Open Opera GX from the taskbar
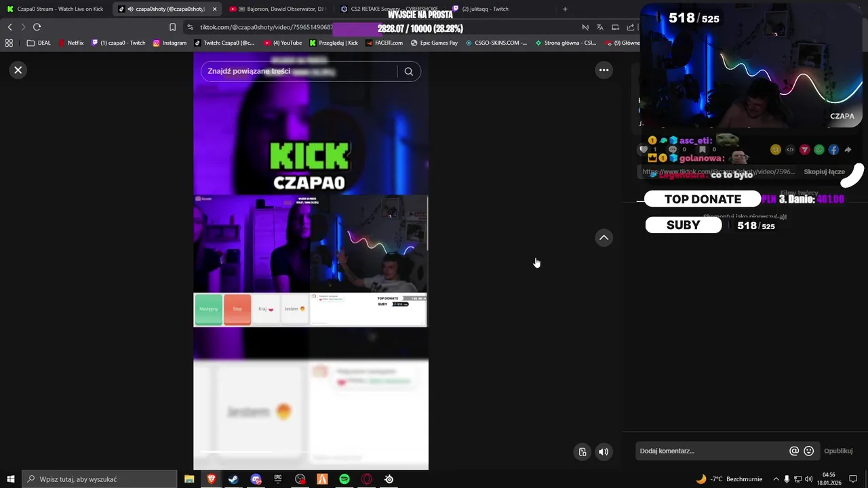This screenshot has height=488, width=868. coord(367,479)
